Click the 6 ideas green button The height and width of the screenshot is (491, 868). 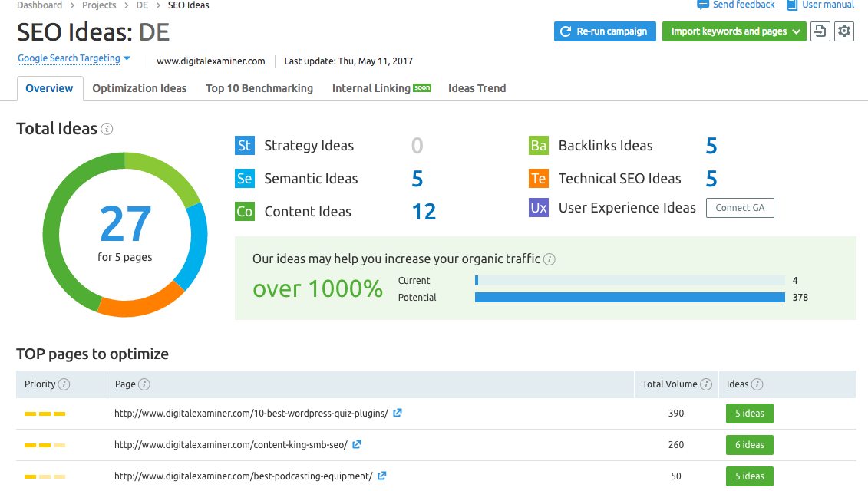749,445
